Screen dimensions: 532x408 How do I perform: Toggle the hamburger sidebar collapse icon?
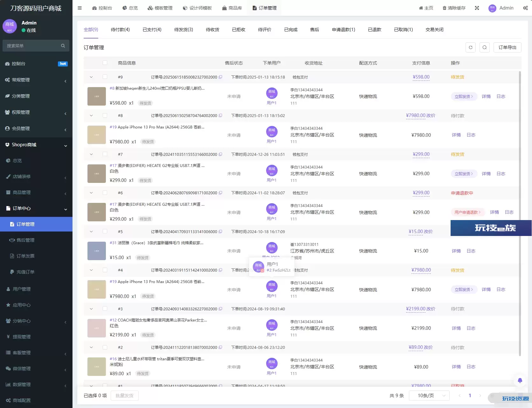click(x=80, y=8)
